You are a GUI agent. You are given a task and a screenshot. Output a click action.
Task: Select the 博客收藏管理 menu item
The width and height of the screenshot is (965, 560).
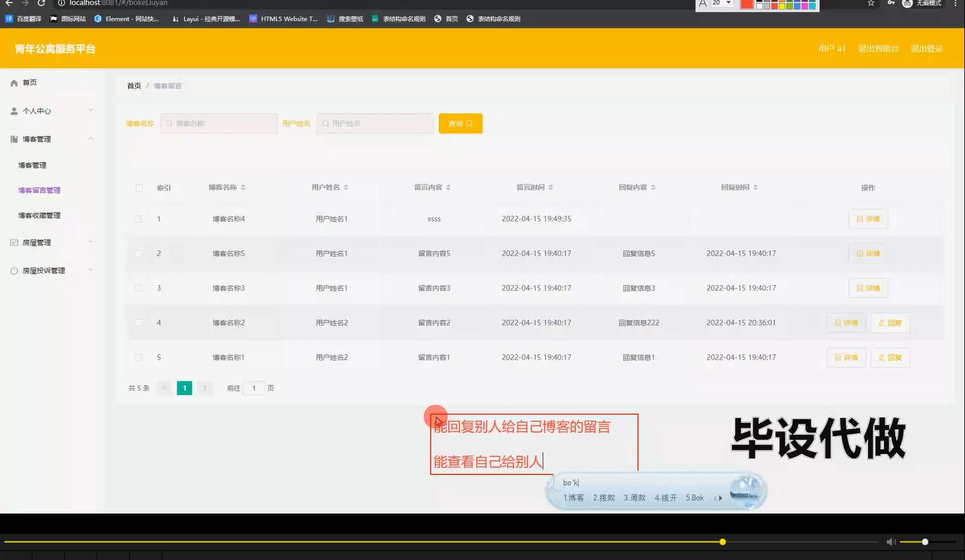39,216
